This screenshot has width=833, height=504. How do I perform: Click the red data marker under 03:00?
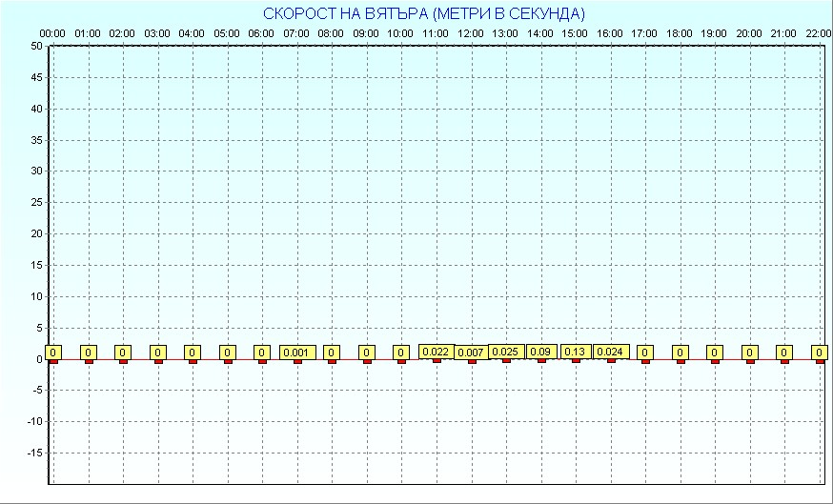(158, 361)
